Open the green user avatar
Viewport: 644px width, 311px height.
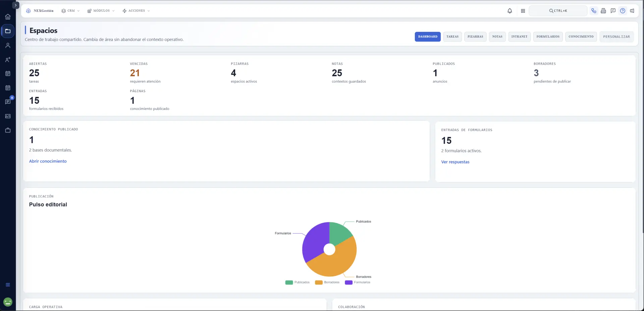coord(8,302)
